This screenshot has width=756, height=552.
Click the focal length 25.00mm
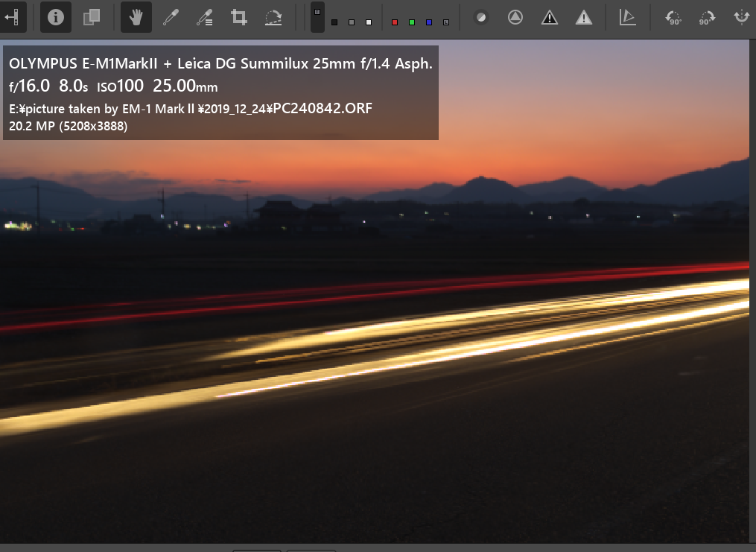point(185,86)
